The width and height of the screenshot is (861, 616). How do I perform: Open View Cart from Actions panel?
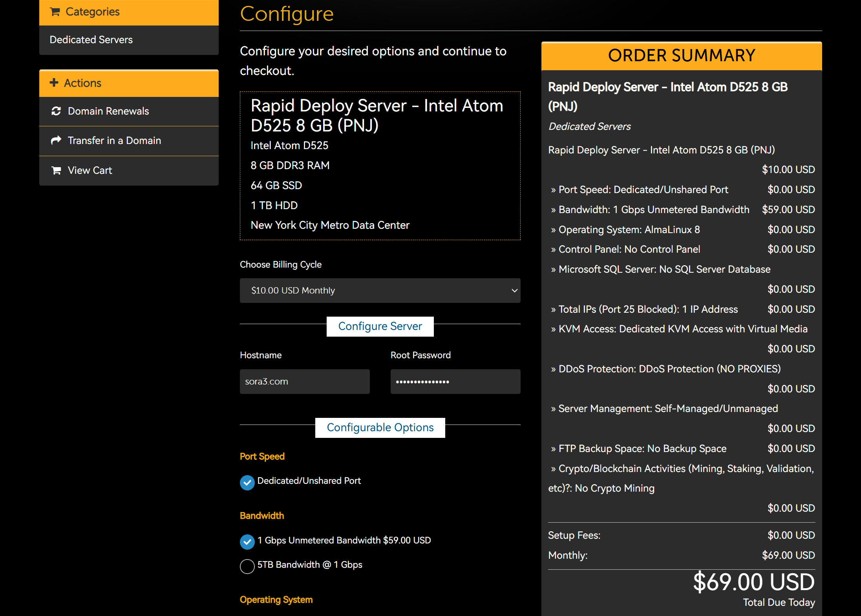pyautogui.click(x=90, y=170)
